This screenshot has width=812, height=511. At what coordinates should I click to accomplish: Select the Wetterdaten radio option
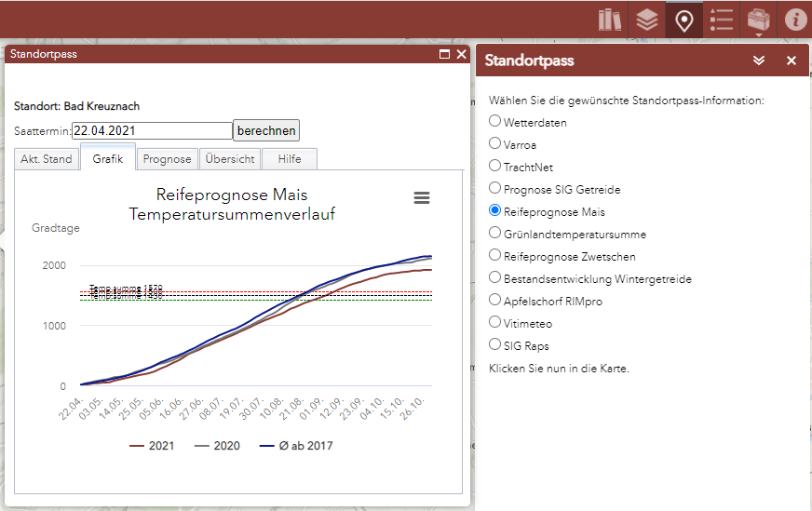pyautogui.click(x=495, y=121)
